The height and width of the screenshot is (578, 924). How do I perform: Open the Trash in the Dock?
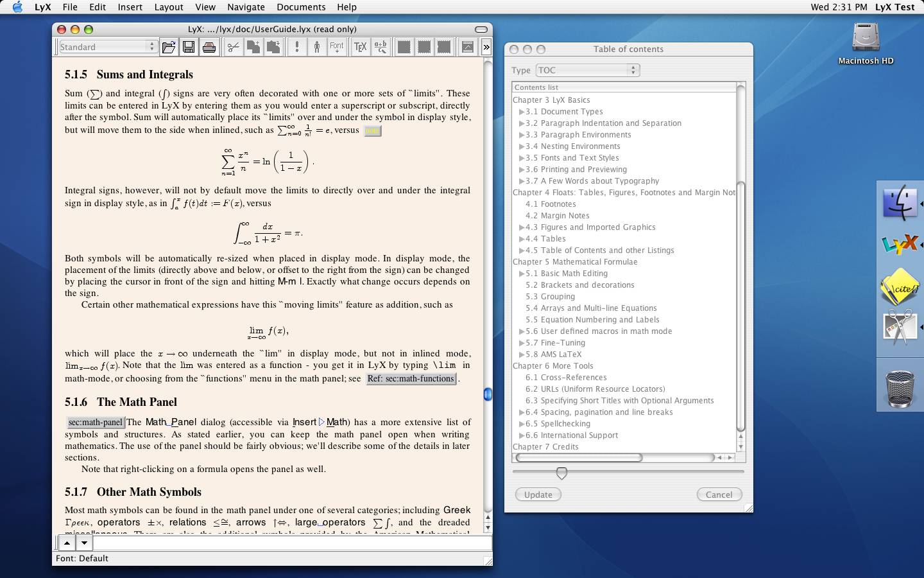(899, 388)
